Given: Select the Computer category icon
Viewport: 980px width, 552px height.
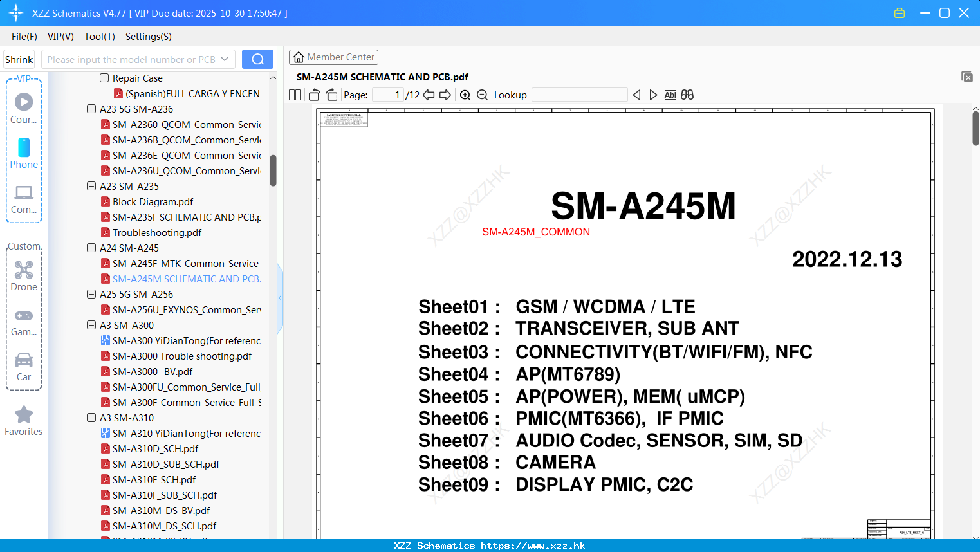Looking at the screenshot, I should [24, 199].
